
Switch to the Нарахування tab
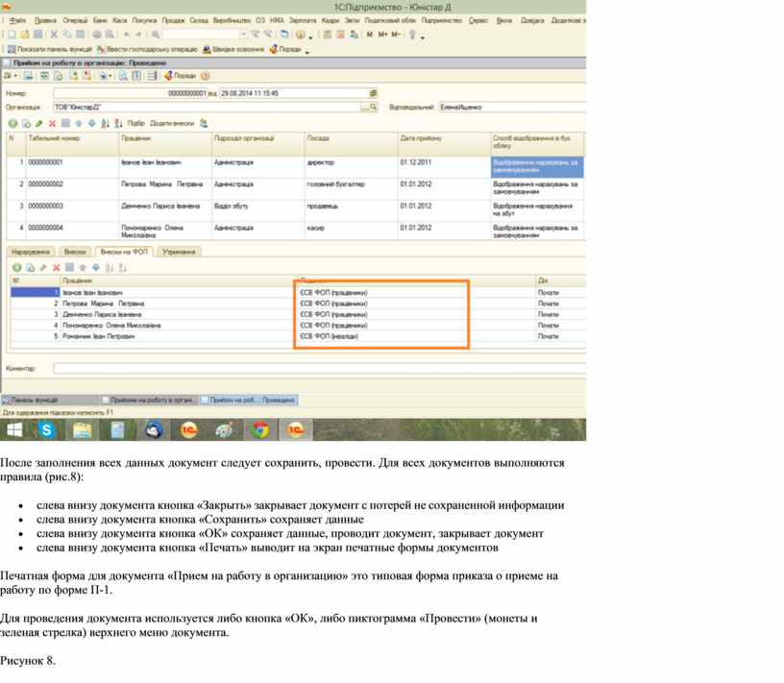coord(31,252)
